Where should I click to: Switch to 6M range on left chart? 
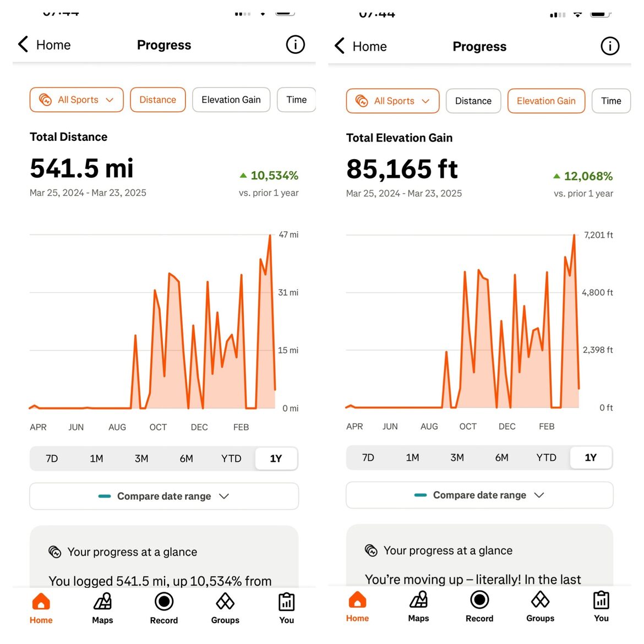point(186,459)
